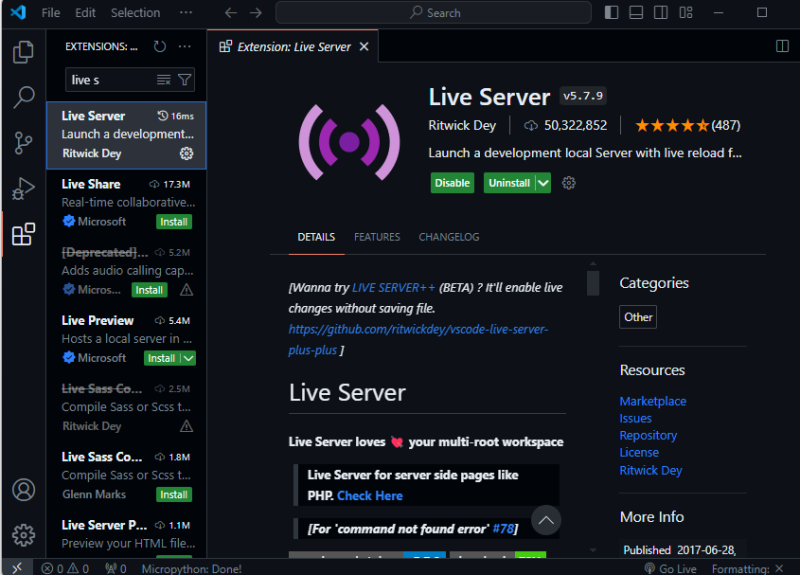Screen dimensions: 800x575
Task: Open the Marketplace resource link
Action: pos(653,401)
